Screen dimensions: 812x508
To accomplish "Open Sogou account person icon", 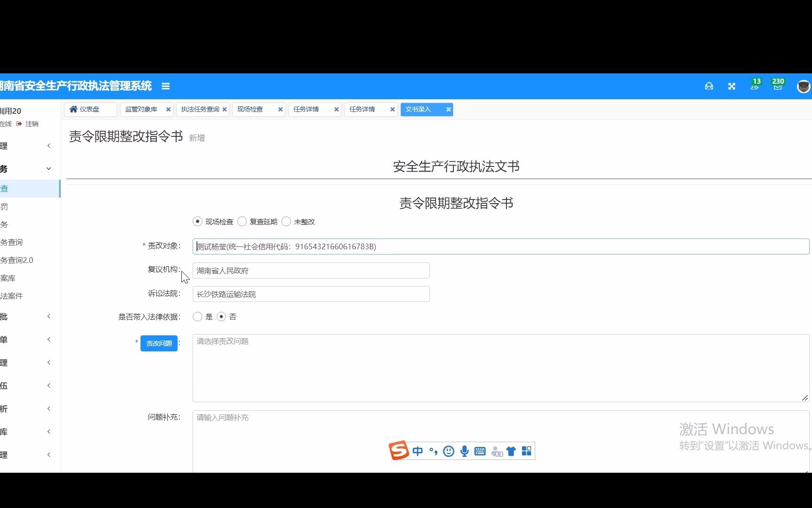I will (497, 452).
